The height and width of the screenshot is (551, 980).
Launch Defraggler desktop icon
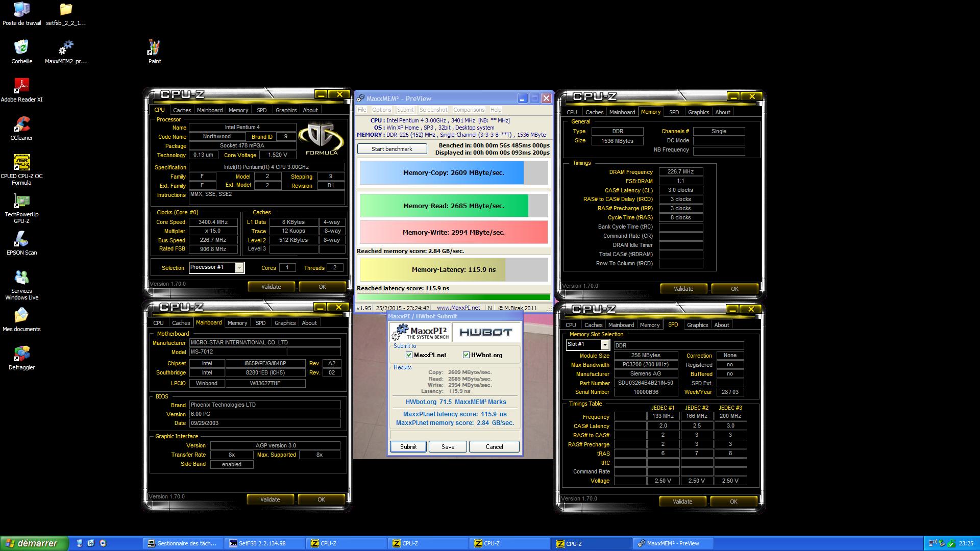tap(21, 358)
